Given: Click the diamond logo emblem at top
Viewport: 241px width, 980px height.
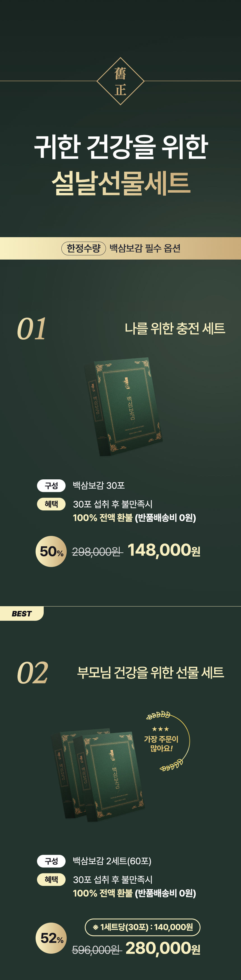Looking at the screenshot, I should click(x=120, y=81).
